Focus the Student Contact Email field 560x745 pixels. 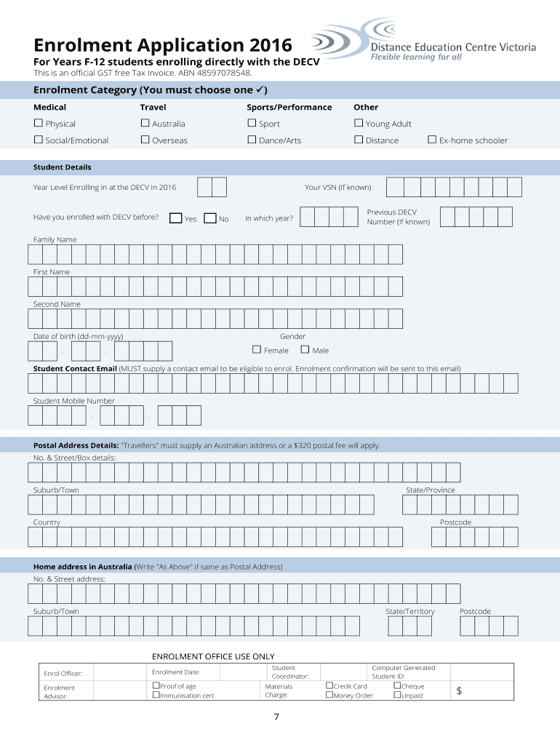pos(273,383)
